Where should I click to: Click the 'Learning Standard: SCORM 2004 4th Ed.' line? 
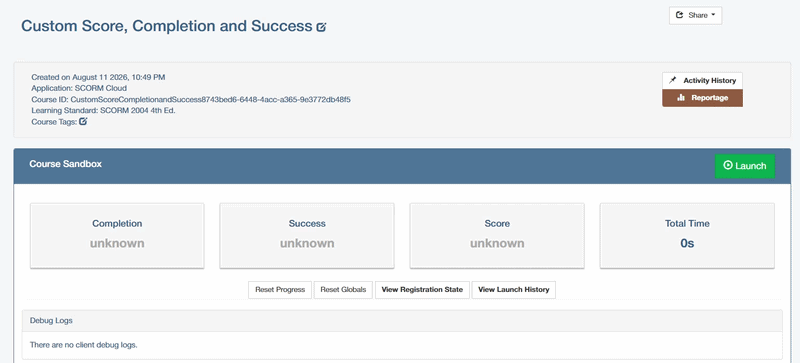pos(104,110)
